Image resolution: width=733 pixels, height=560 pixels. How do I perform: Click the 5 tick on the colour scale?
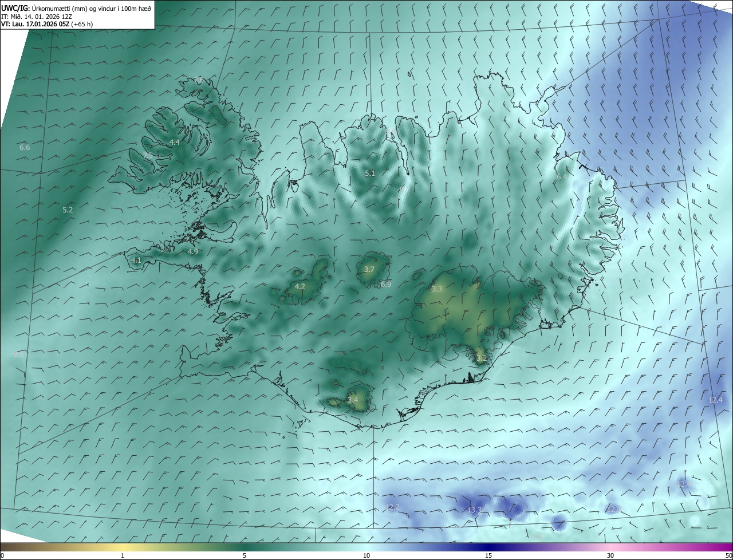pos(245,556)
